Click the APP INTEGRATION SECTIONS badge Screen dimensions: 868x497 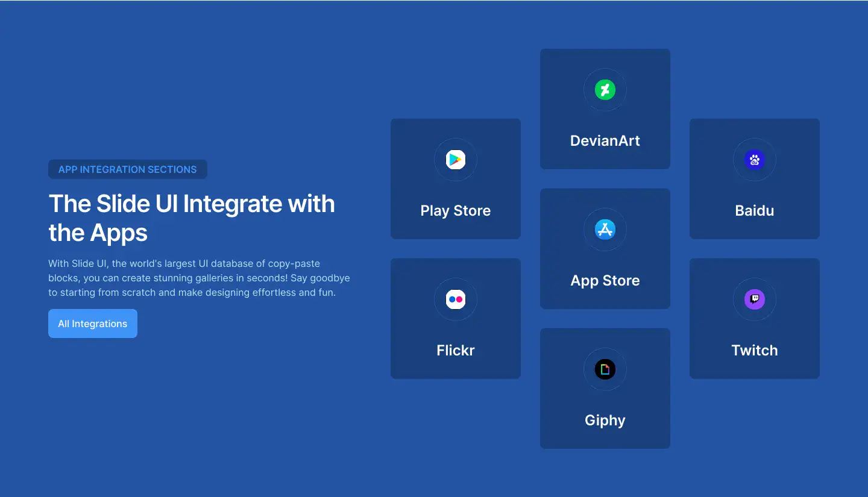[x=128, y=169]
